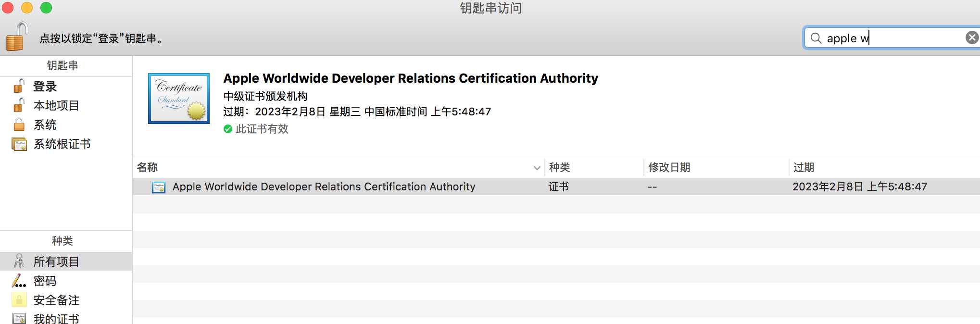
Task: Click the 登录 unlocked padlock icon
Action: pyautogui.click(x=19, y=86)
